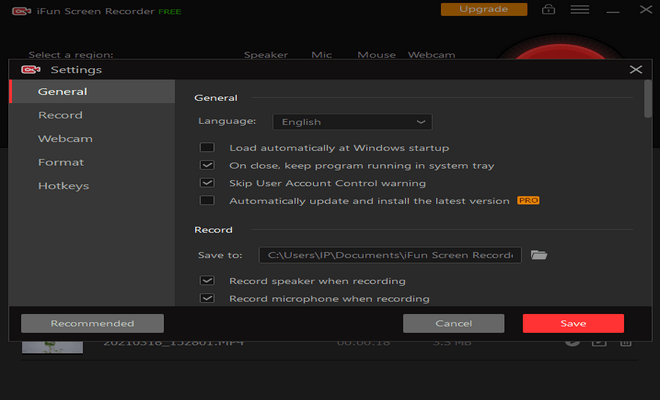Go to the Format settings tab
Image resolution: width=660 pixels, height=400 pixels.
coord(92,162)
